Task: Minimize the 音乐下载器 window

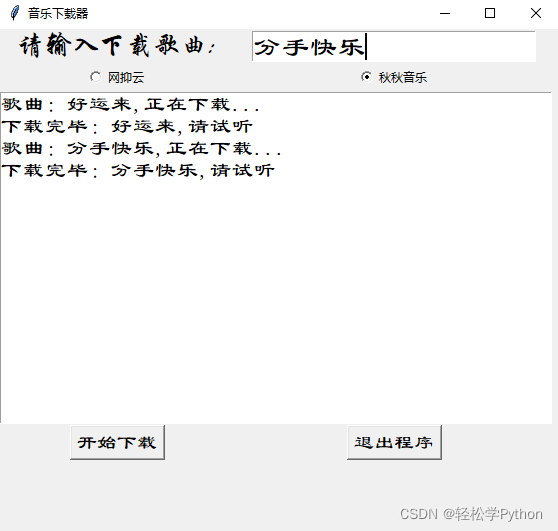Action: coord(445,14)
